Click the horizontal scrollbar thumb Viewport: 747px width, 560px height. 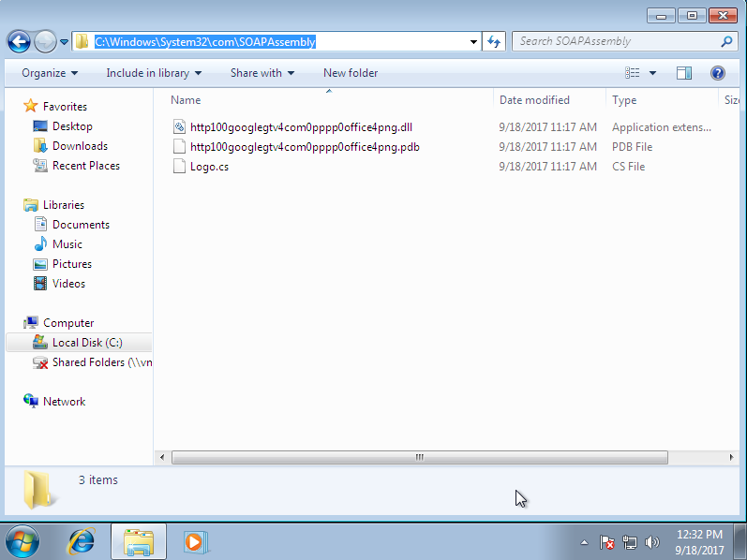(419, 457)
